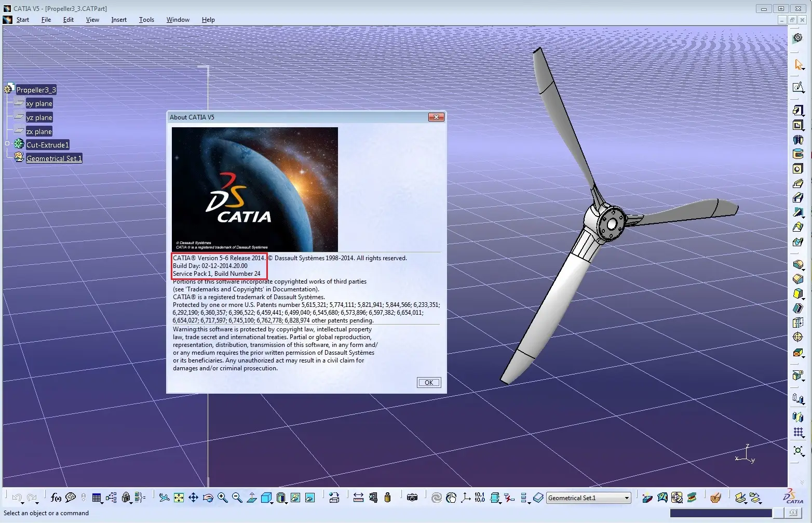Click the Measure Item icon
Viewport: 812px width, 523px height.
point(373,498)
